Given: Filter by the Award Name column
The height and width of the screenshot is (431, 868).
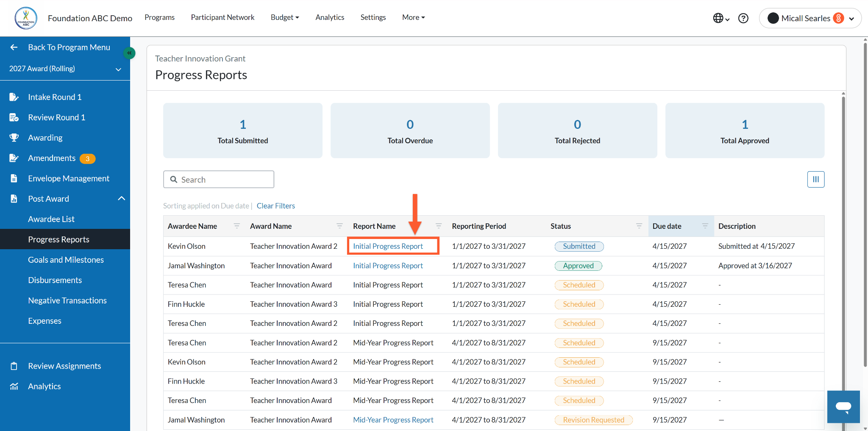Looking at the screenshot, I should (339, 226).
